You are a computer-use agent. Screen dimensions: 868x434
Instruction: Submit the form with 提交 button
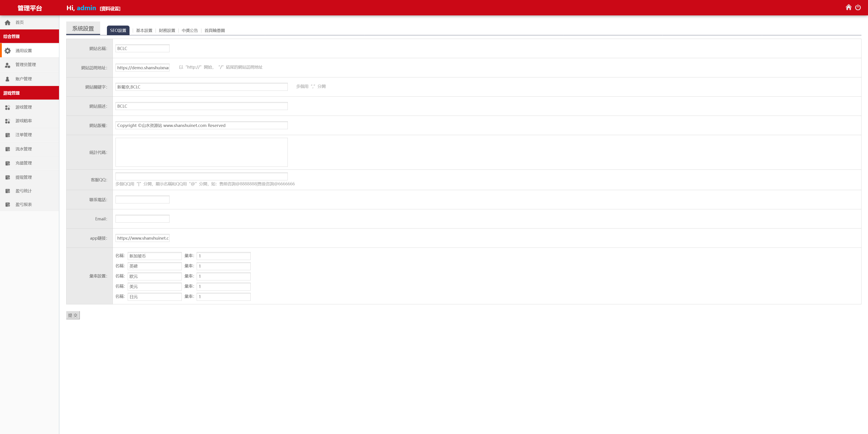pyautogui.click(x=73, y=315)
